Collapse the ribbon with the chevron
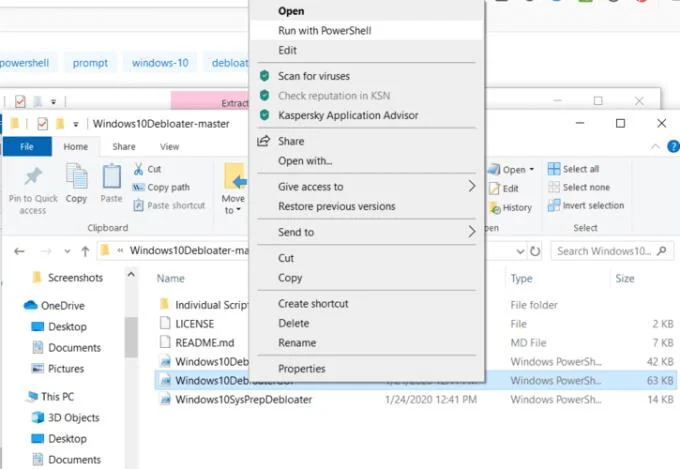The width and height of the screenshot is (680, 469). click(655, 147)
